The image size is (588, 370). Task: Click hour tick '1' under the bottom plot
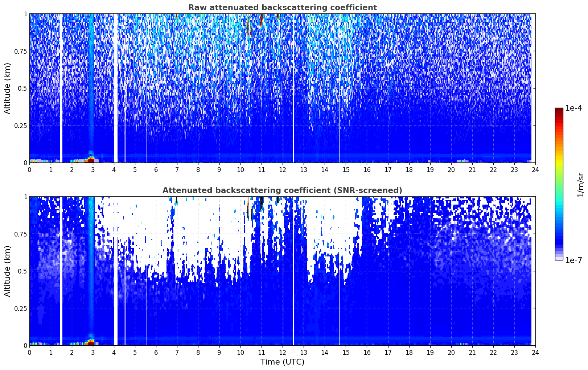pos(50,352)
